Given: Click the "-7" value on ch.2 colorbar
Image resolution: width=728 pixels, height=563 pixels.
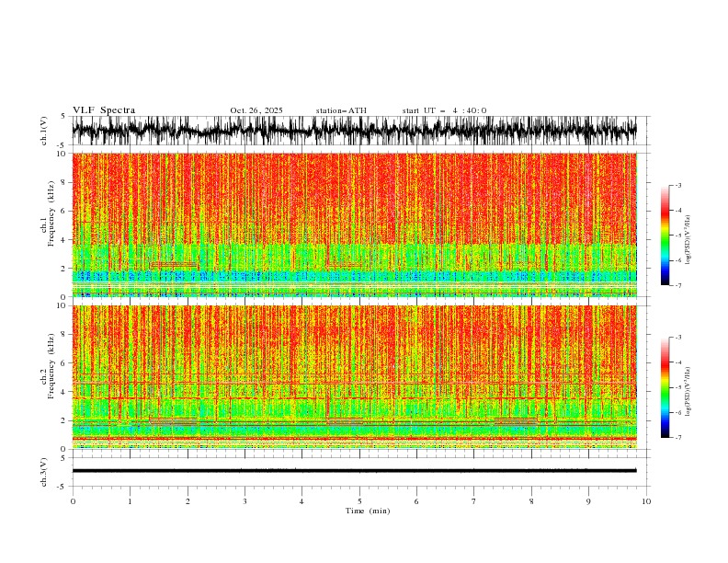Looking at the screenshot, I should coord(678,437).
